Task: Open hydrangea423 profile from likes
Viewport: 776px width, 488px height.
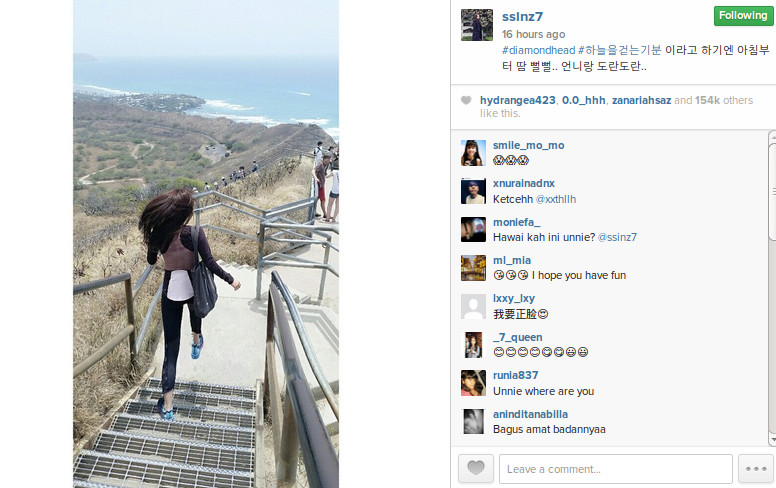Action: pyautogui.click(x=518, y=100)
